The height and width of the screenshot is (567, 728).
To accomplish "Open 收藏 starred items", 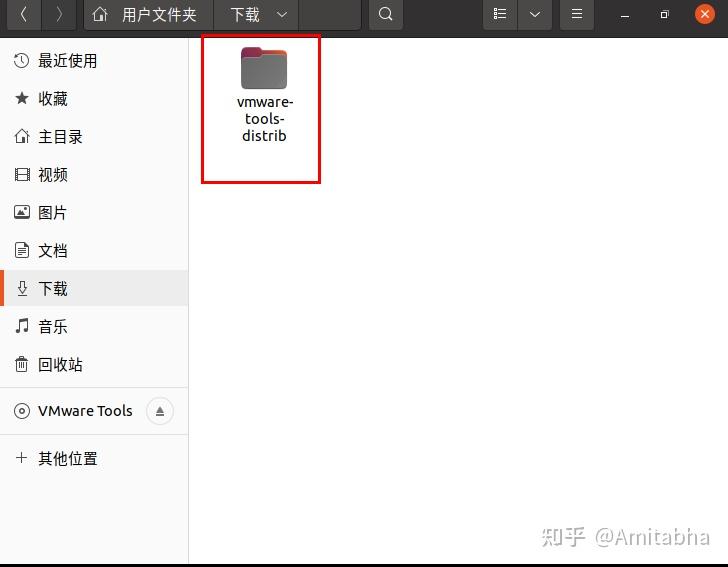I will [x=94, y=98].
